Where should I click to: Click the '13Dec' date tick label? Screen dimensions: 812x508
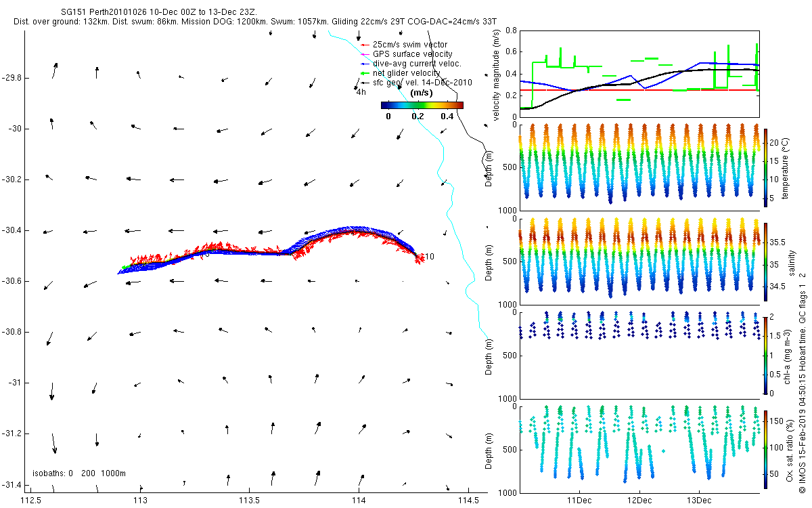tap(698, 501)
